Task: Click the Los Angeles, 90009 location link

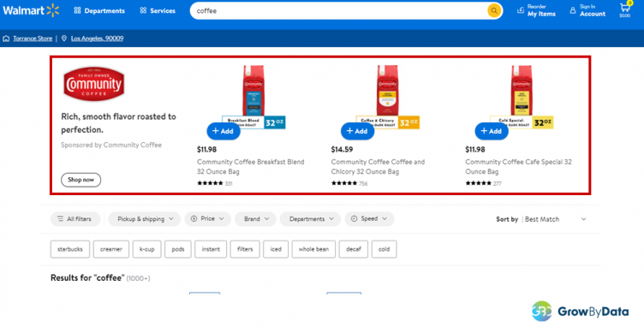Action: tap(97, 39)
